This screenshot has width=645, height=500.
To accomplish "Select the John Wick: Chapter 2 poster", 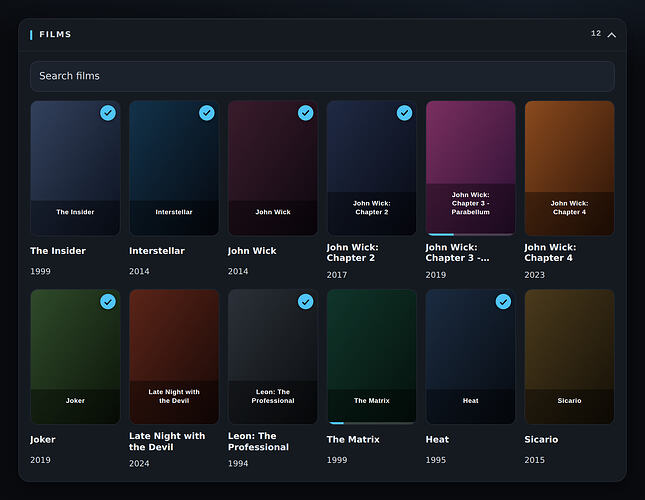I will tap(372, 168).
